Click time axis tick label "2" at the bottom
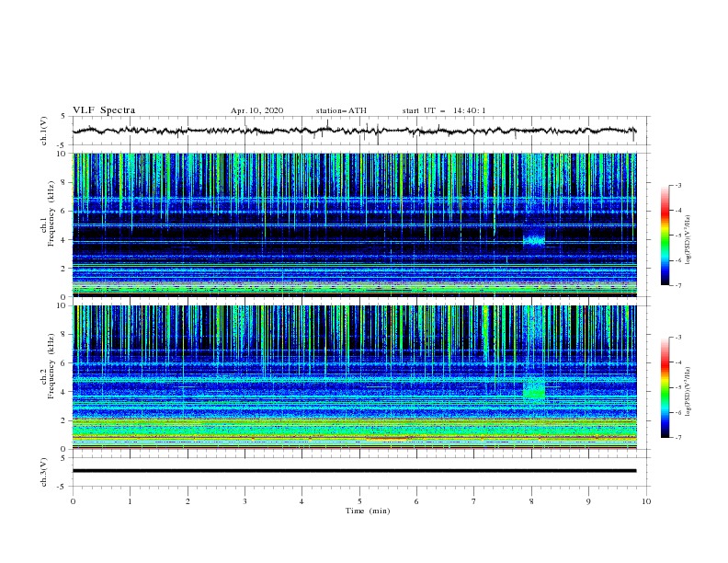 [x=188, y=501]
